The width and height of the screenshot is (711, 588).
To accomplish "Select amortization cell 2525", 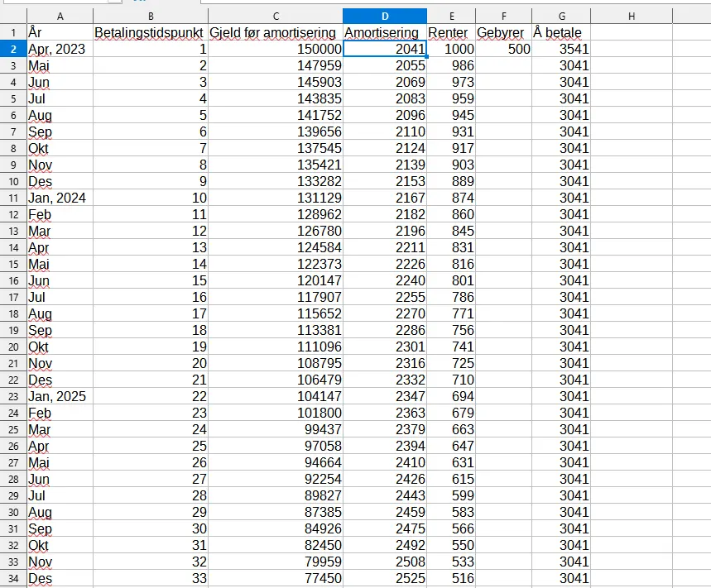I will (x=385, y=578).
